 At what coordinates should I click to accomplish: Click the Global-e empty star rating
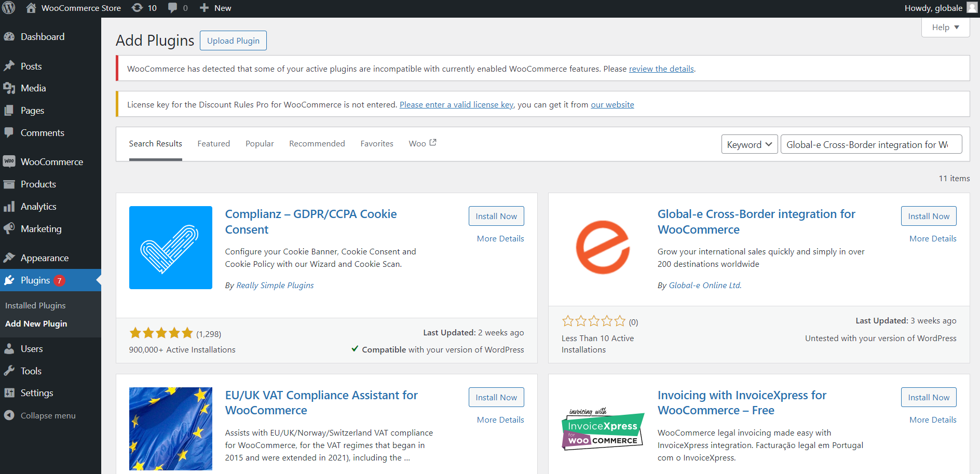click(594, 321)
